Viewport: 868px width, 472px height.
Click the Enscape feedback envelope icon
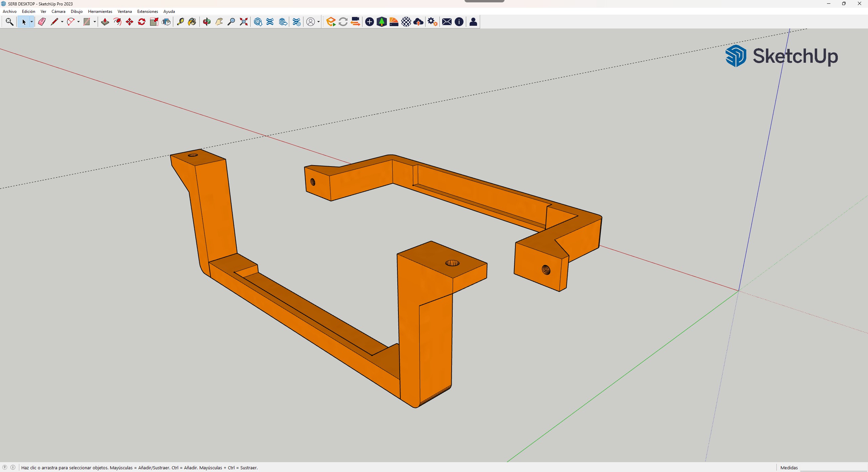click(447, 22)
